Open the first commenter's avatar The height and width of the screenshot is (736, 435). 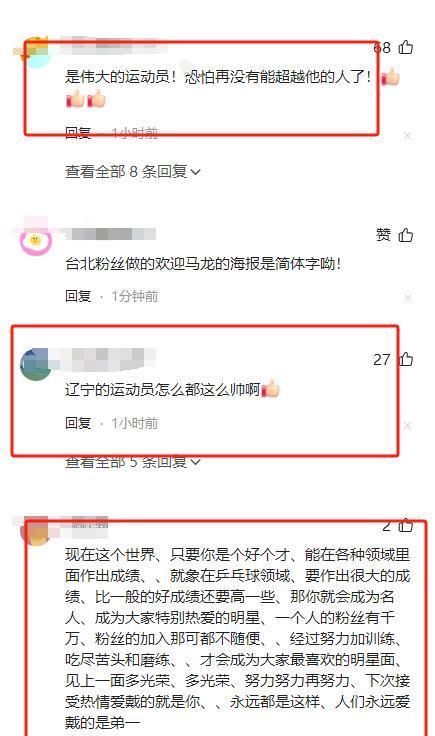coord(35,52)
